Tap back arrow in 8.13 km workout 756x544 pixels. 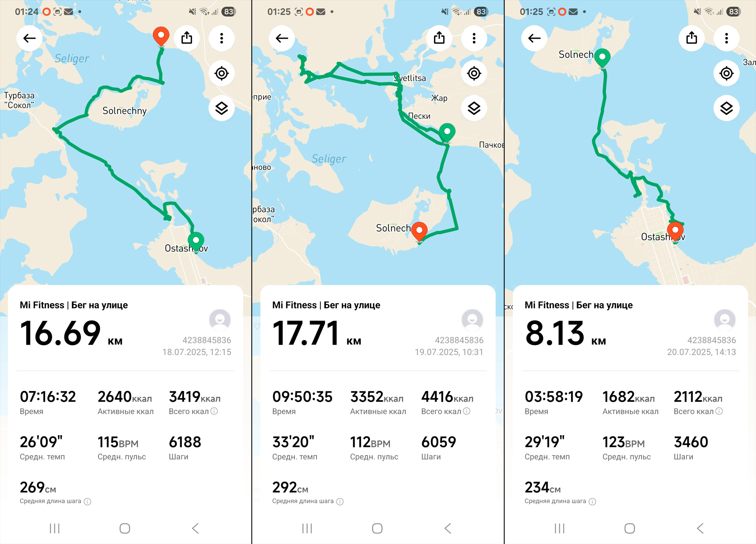click(x=534, y=38)
